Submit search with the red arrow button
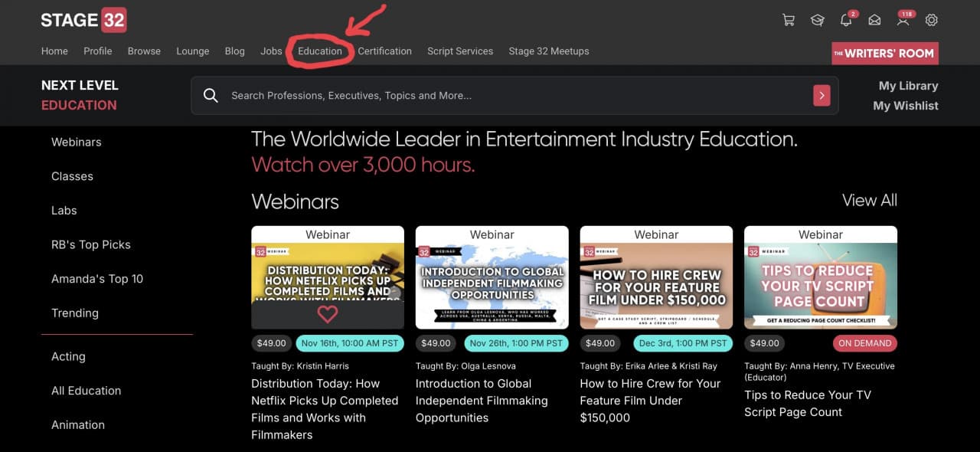 click(822, 96)
